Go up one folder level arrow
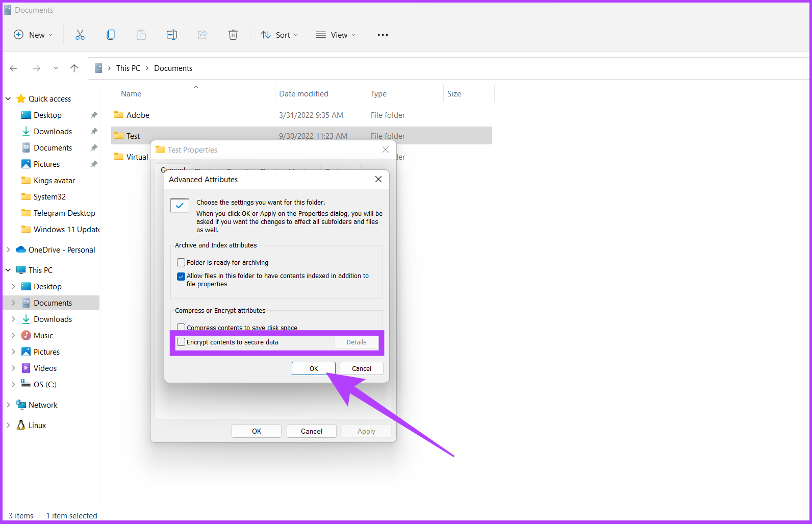 click(x=74, y=68)
